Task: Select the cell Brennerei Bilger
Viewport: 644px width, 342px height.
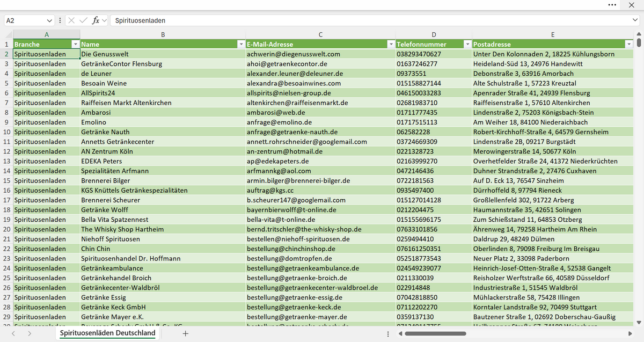Action: (163, 180)
